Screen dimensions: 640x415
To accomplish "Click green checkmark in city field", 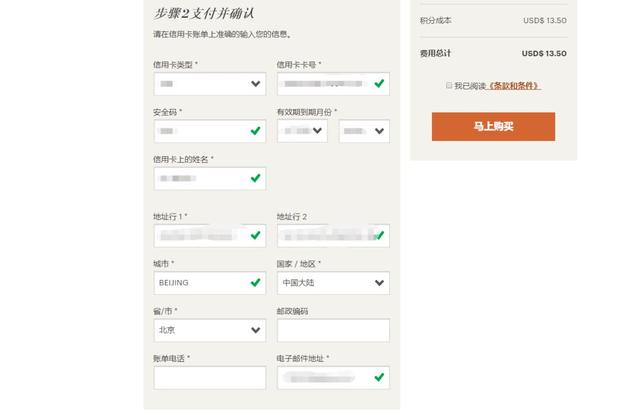I will pyautogui.click(x=255, y=283).
